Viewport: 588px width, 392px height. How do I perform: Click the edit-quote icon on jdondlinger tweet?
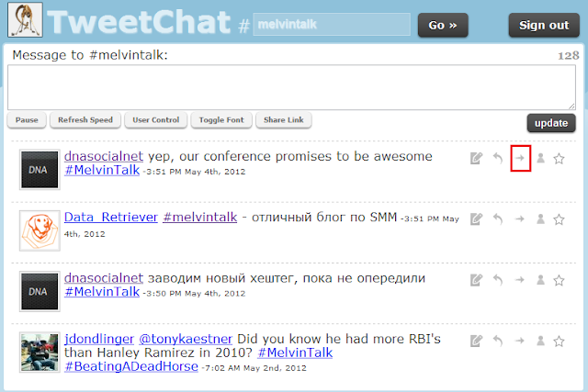coord(476,341)
